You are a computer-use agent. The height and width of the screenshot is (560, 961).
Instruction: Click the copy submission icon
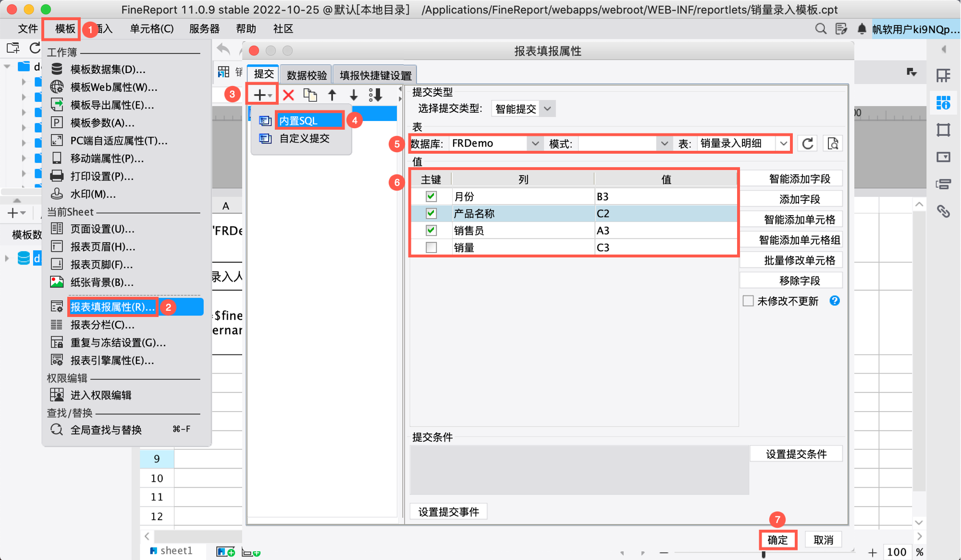(x=310, y=95)
